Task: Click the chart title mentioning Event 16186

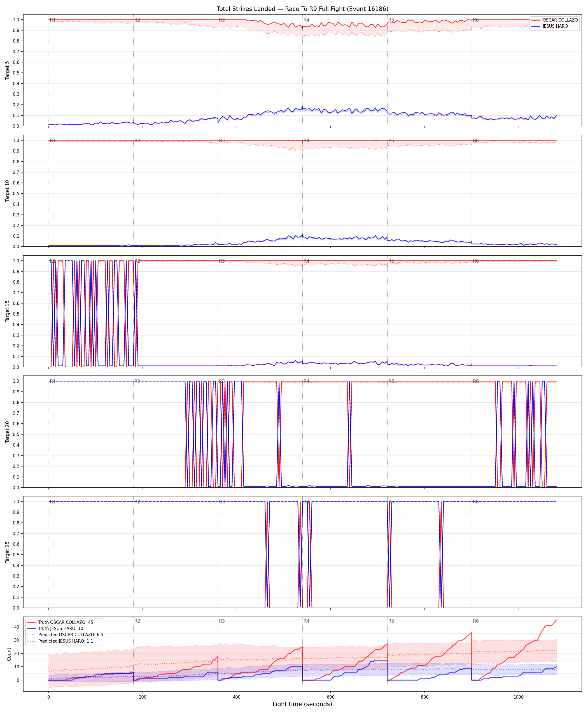Action: click(302, 9)
